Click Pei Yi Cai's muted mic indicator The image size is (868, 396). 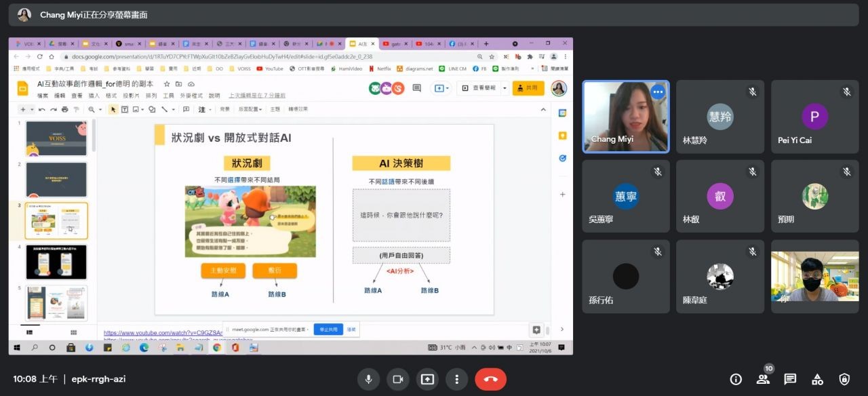(x=846, y=92)
